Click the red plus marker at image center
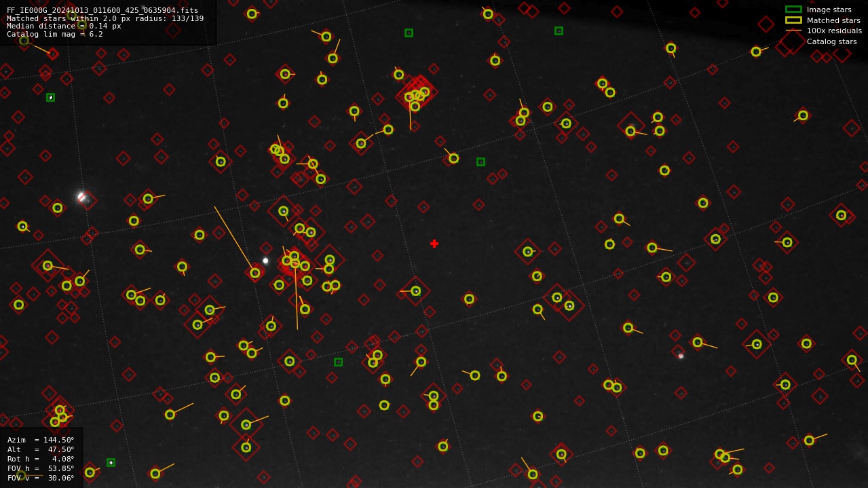 [434, 244]
